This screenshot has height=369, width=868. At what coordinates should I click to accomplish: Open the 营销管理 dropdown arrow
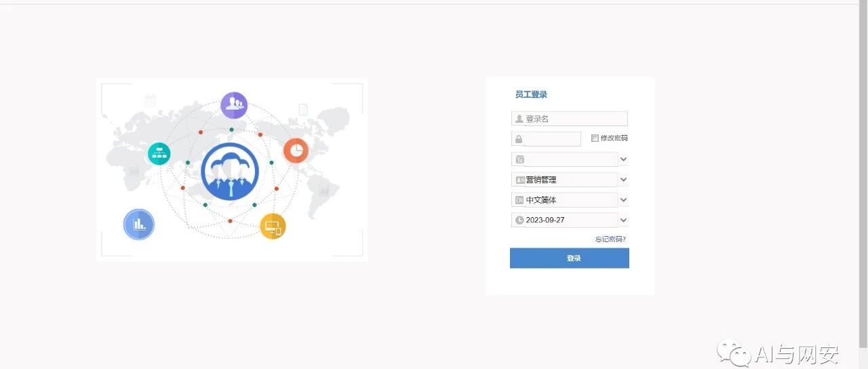tap(623, 180)
